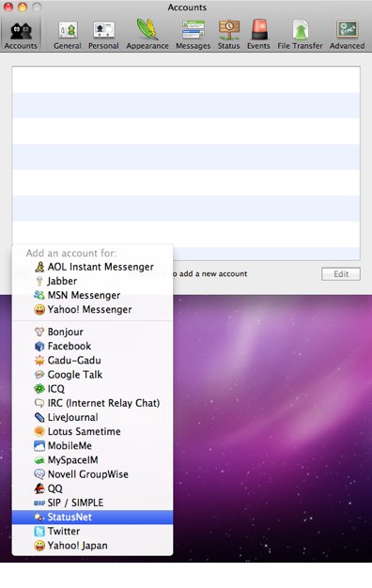The height and width of the screenshot is (588, 372).
Task: Pick Lotus Sametime from the list
Action: click(92, 432)
